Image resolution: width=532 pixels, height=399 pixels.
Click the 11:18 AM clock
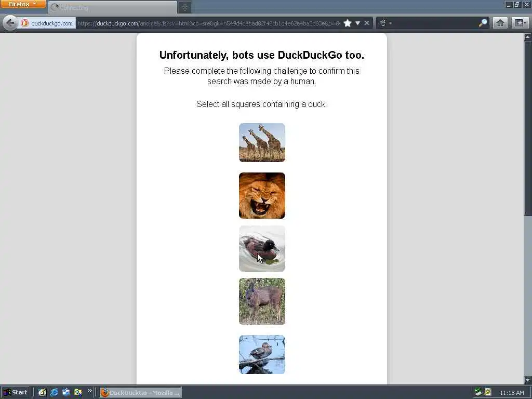[512, 393]
